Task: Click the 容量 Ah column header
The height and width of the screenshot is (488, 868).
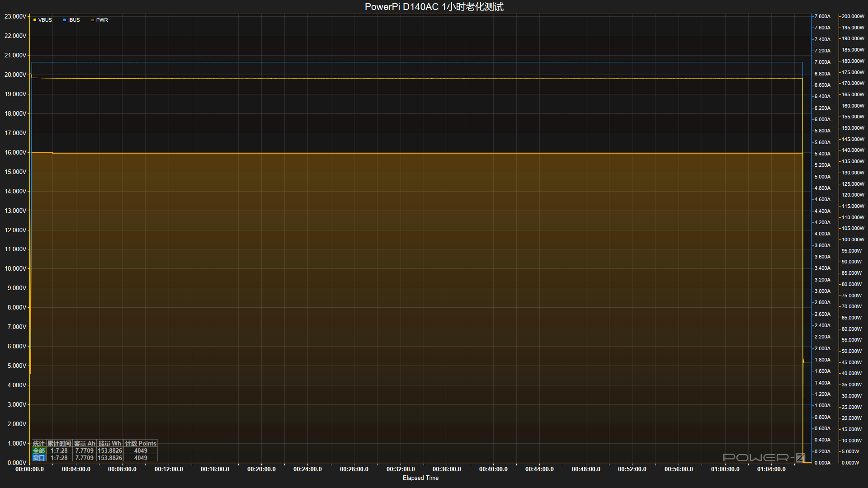Action: [85, 443]
